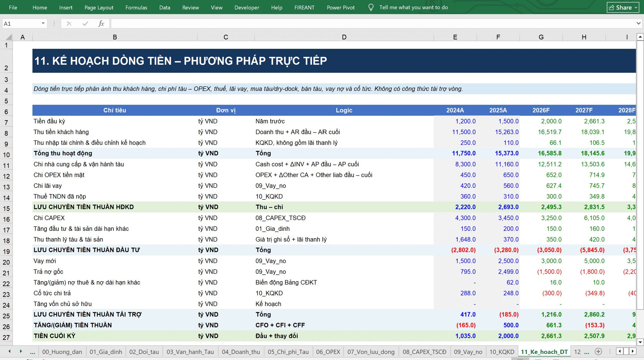Switch to the 09_Vay_no sheet
The image size is (644, 360).
(x=468, y=352)
